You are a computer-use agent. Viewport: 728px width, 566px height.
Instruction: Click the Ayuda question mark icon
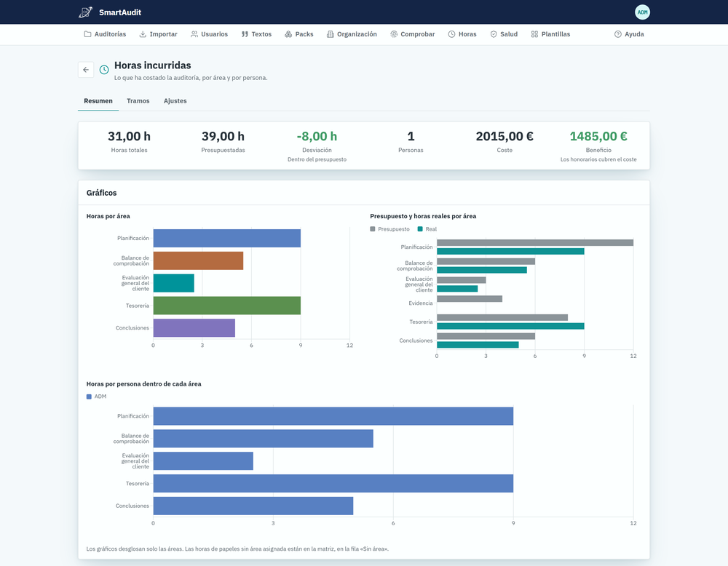coord(617,34)
